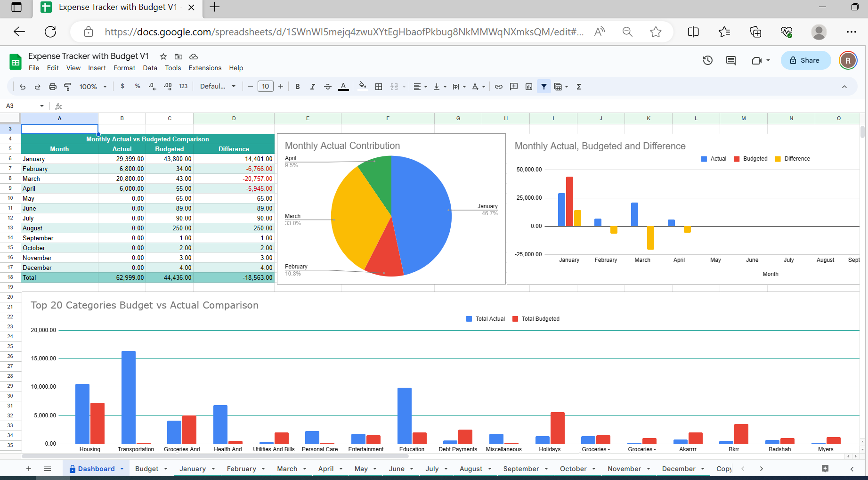The height and width of the screenshot is (480, 868).
Task: Open the fill color tool
Action: (362, 86)
